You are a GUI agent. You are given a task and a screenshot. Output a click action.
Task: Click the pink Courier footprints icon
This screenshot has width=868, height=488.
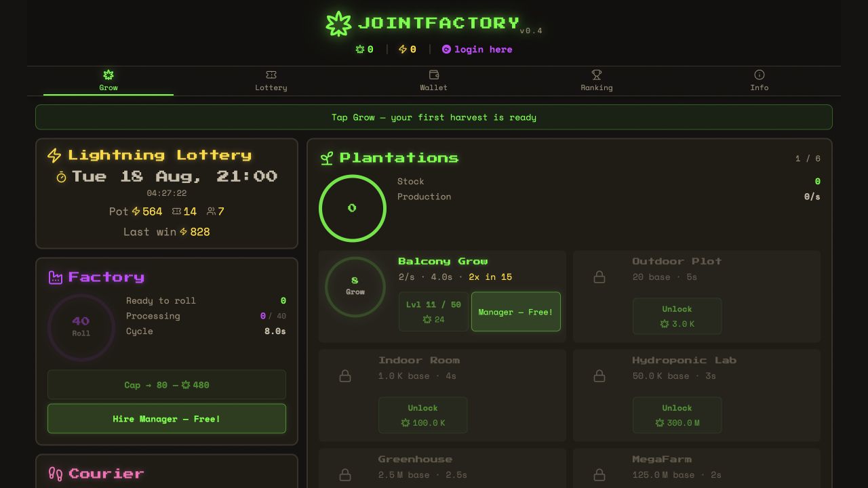(56, 474)
